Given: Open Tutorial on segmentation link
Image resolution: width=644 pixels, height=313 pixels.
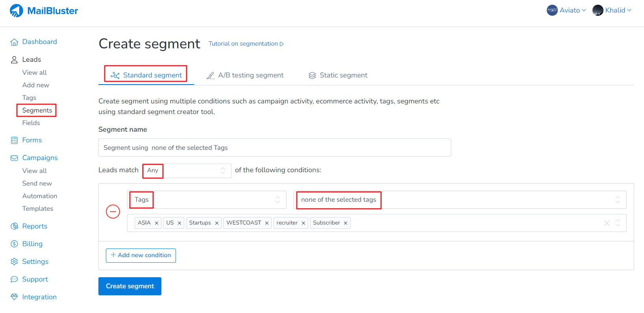Looking at the screenshot, I should pos(246,44).
